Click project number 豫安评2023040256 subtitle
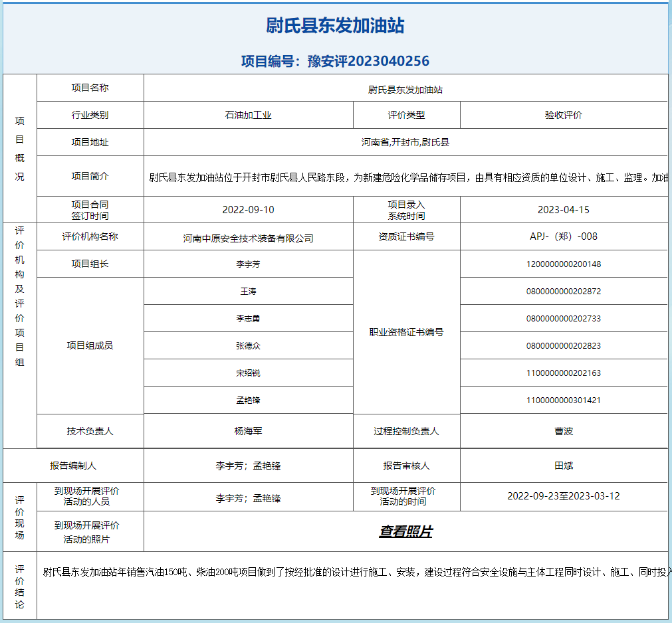 (335, 61)
